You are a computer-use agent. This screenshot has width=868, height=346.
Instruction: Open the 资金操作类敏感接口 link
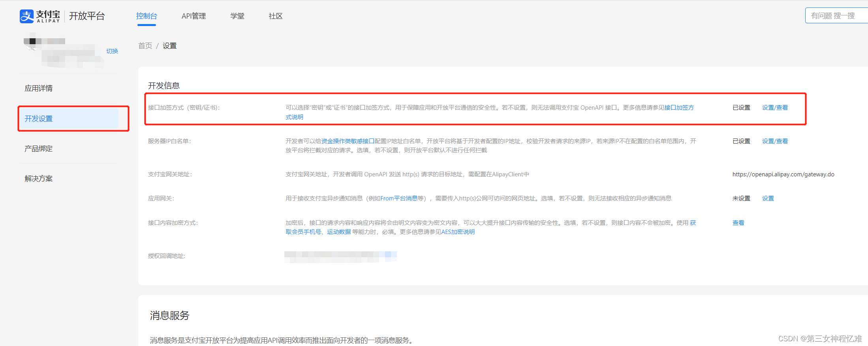pyautogui.click(x=348, y=141)
